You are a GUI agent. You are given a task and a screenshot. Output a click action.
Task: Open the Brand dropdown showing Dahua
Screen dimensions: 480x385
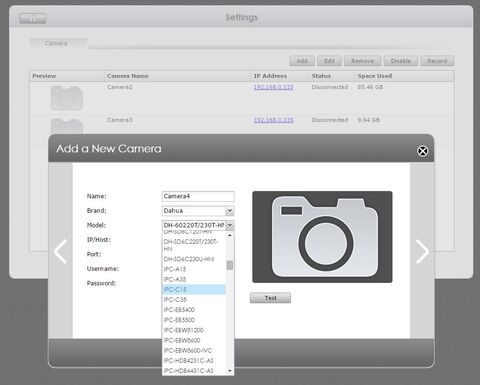point(198,211)
